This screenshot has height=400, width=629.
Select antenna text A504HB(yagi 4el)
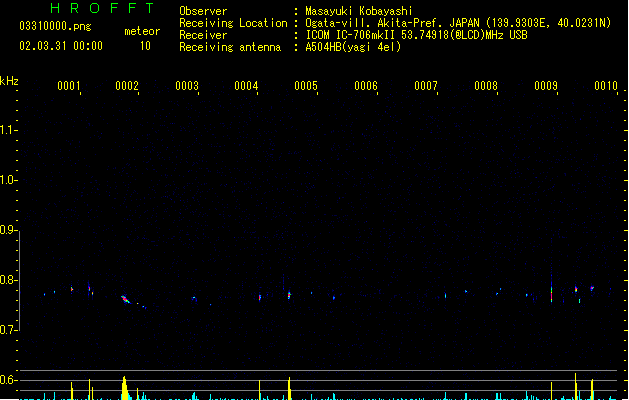[x=353, y=47]
